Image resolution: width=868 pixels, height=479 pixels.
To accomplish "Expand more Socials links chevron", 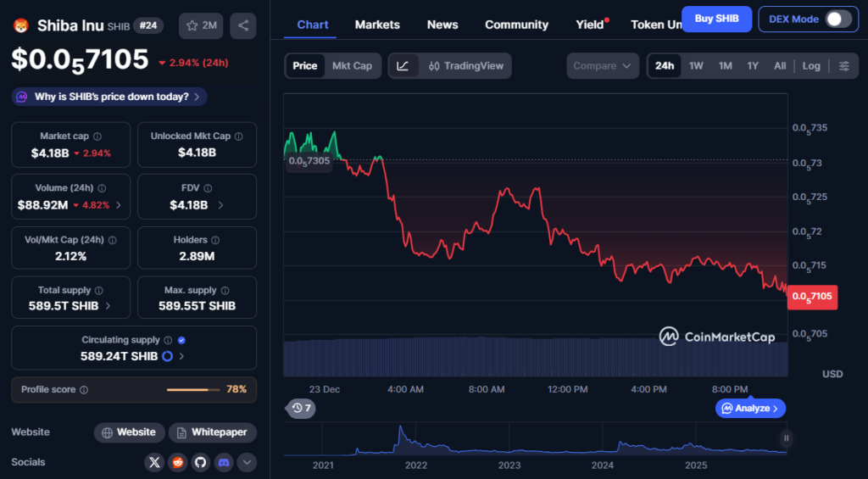I will (247, 462).
